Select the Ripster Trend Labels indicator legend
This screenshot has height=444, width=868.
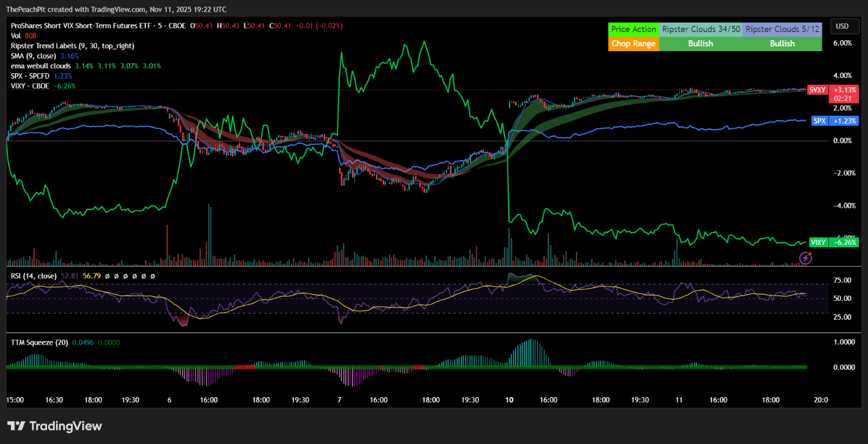pos(72,46)
